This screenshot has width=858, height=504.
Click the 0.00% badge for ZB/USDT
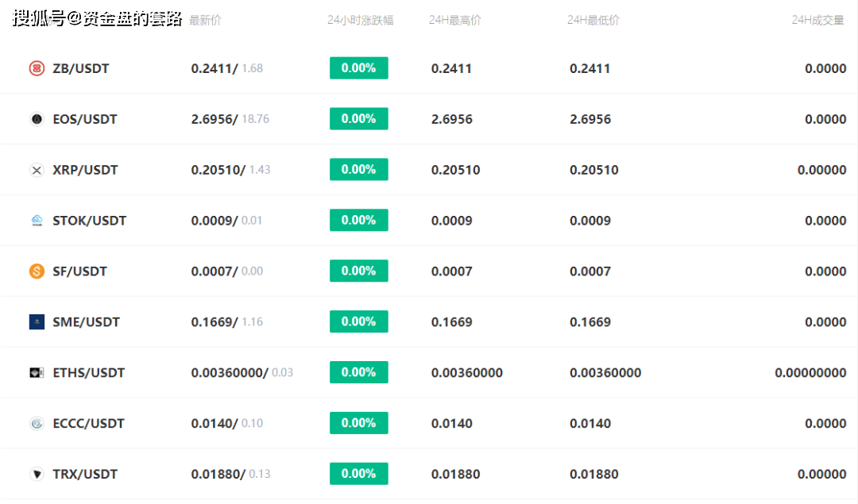tap(359, 67)
